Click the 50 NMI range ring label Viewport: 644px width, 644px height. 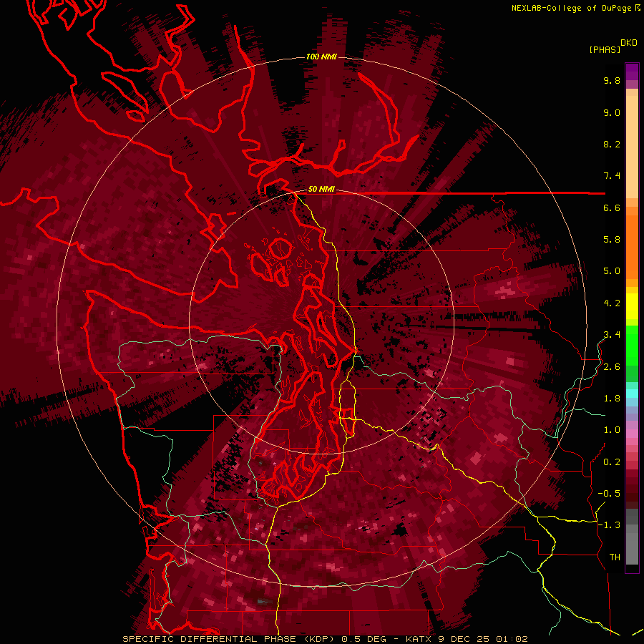point(321,190)
